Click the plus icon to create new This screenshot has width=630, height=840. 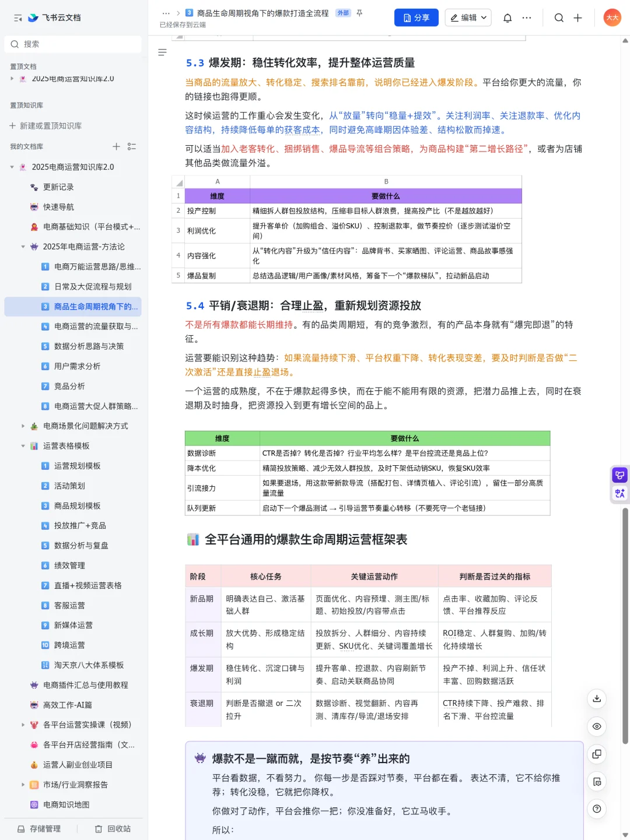click(577, 18)
